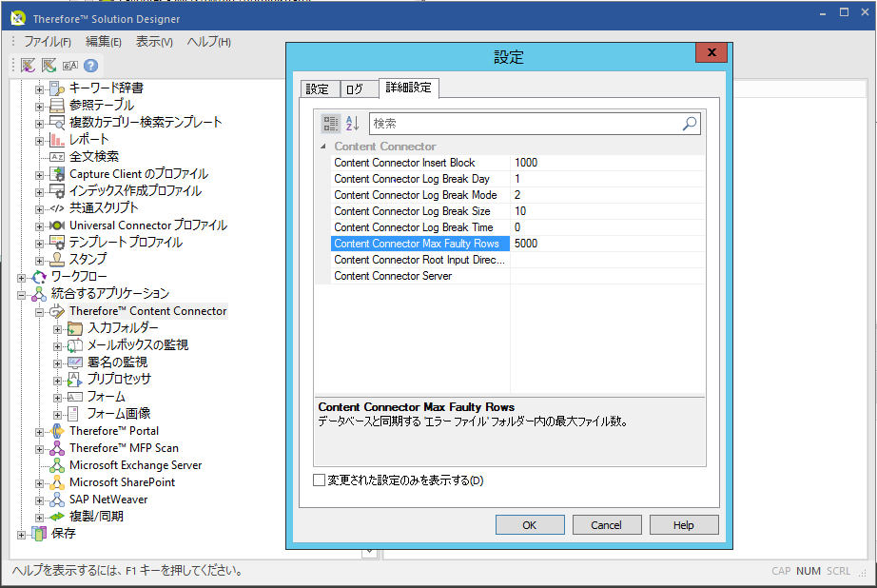Click the Thereforeâ„¢ Portal icon

[x=57, y=431]
